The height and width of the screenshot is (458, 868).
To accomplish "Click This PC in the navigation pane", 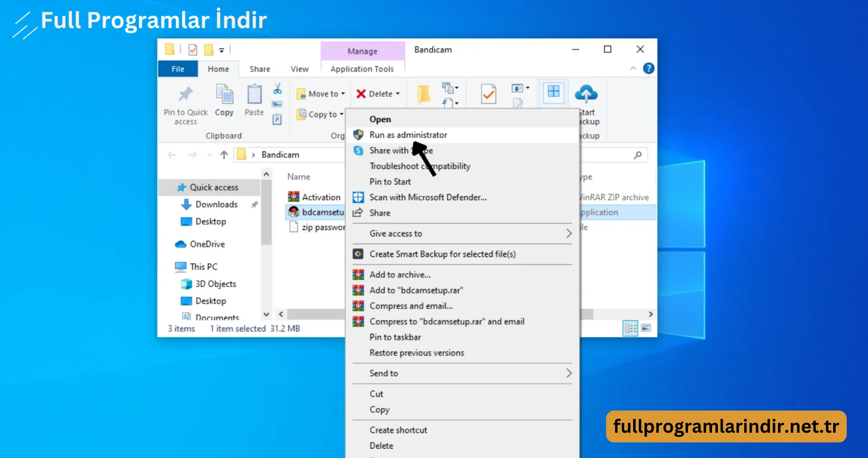I will tap(196, 267).
